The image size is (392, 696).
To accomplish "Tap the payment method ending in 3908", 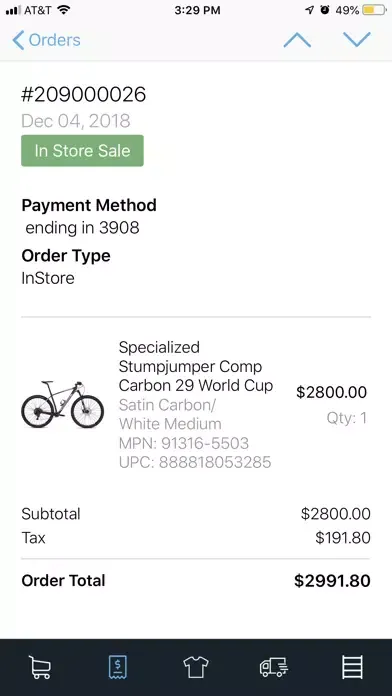I will (83, 228).
